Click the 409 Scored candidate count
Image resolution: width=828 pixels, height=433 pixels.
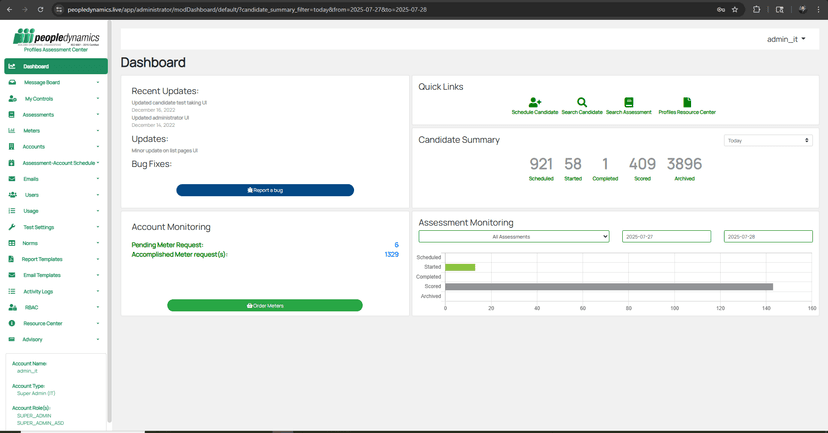642,164
